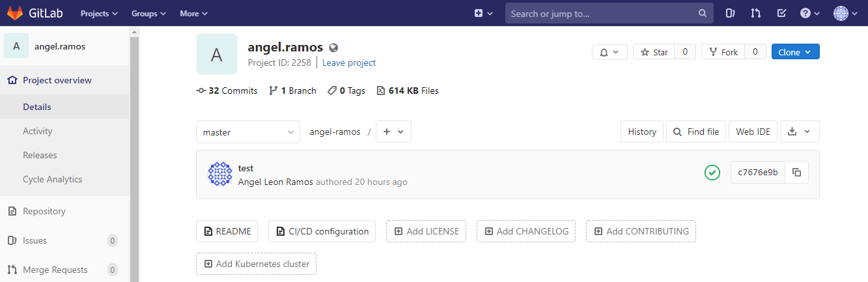Click the public visibility globe icon
Screen dimensions: 868x282
334,48
